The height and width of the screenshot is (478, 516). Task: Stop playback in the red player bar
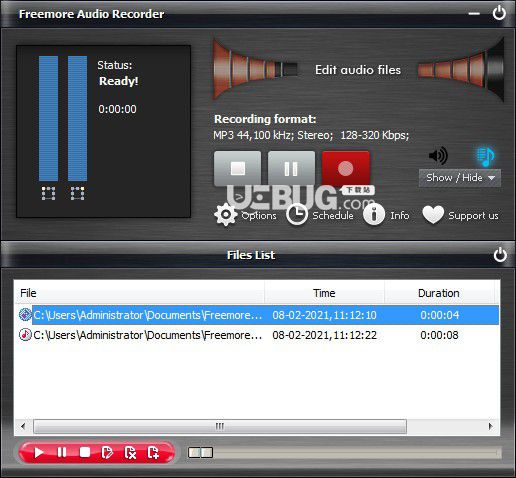pos(85,453)
